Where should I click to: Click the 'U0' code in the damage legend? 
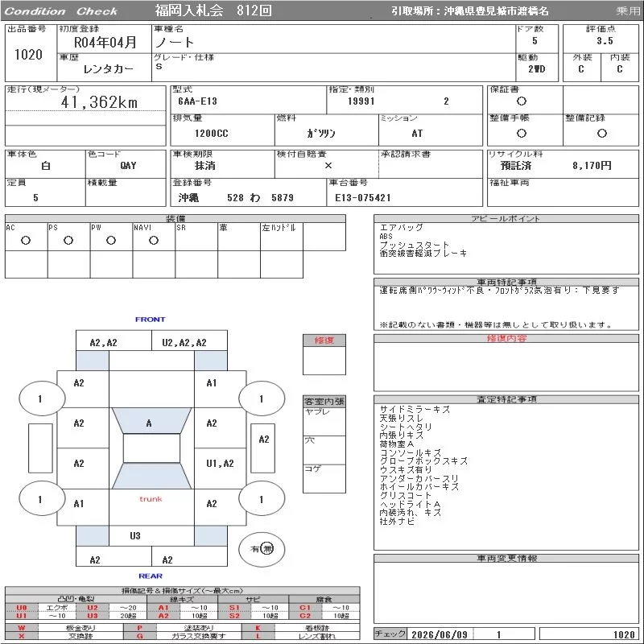(x=22, y=608)
